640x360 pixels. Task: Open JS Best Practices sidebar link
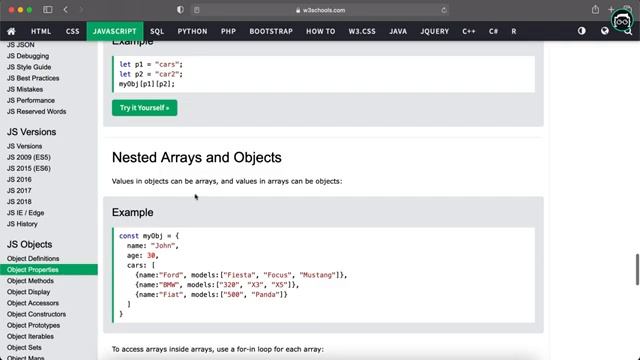point(33,78)
